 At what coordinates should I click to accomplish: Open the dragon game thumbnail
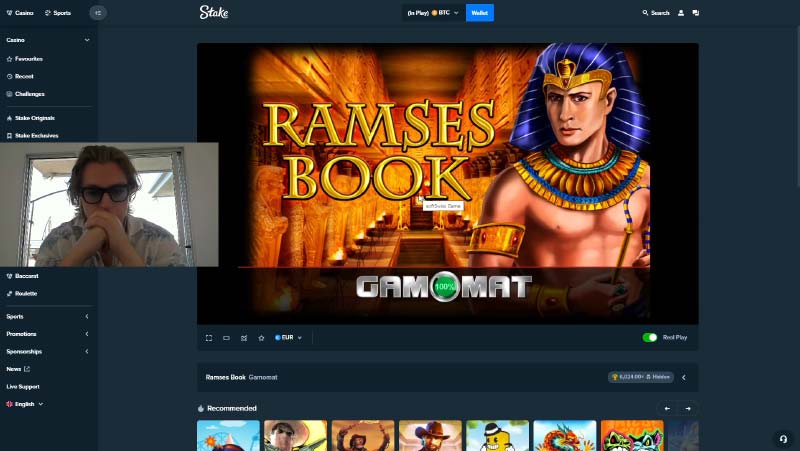point(565,435)
